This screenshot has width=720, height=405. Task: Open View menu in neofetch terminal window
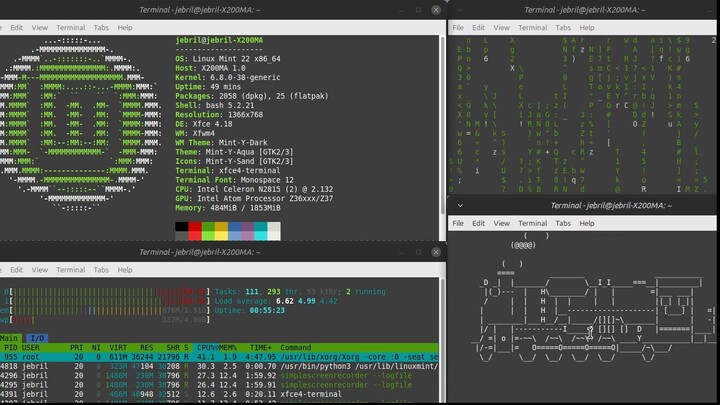pyautogui.click(x=39, y=28)
